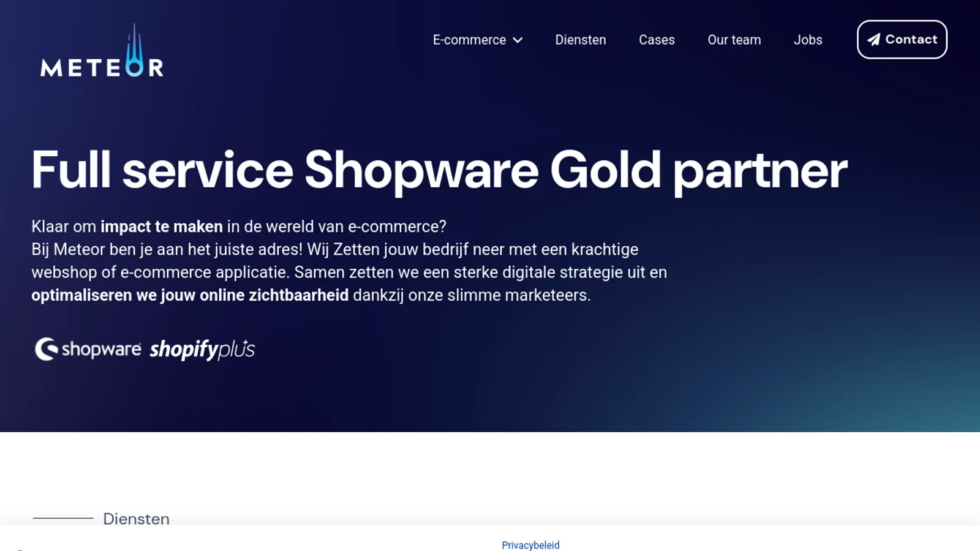The image size is (980, 551).
Task: Click the Diensten section heading below the hero
Action: (x=136, y=519)
